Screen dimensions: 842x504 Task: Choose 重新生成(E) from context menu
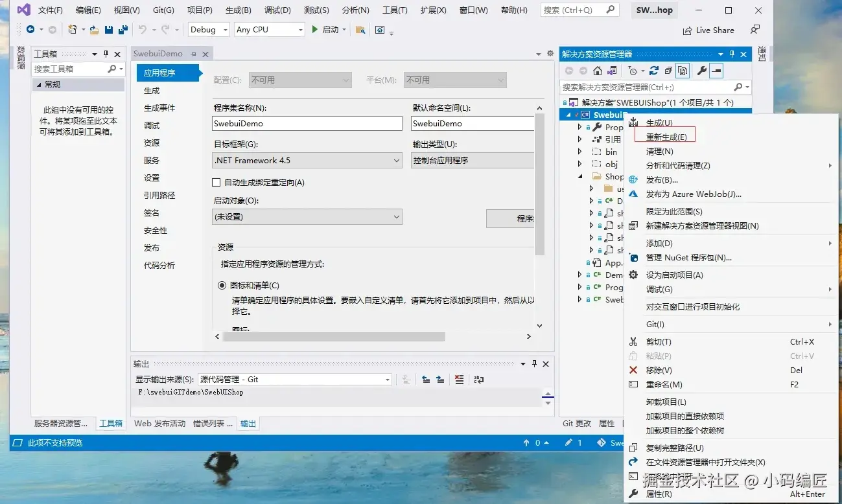pos(666,137)
